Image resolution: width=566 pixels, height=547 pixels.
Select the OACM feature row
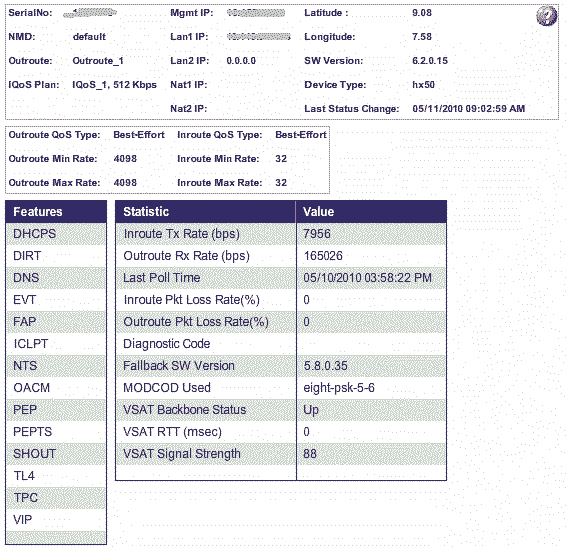click(x=56, y=388)
